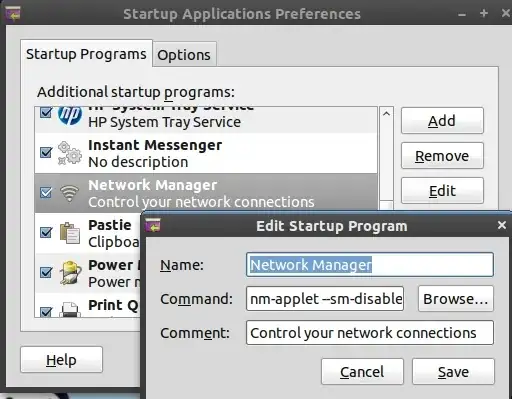Select the Instant Messenger list row
512x399 pixels.
(206, 153)
